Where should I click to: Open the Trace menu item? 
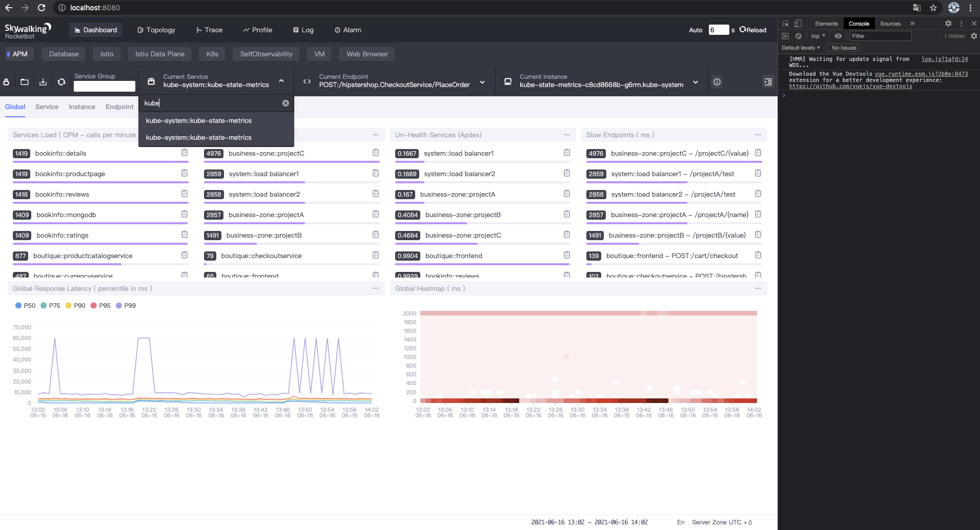coord(209,30)
